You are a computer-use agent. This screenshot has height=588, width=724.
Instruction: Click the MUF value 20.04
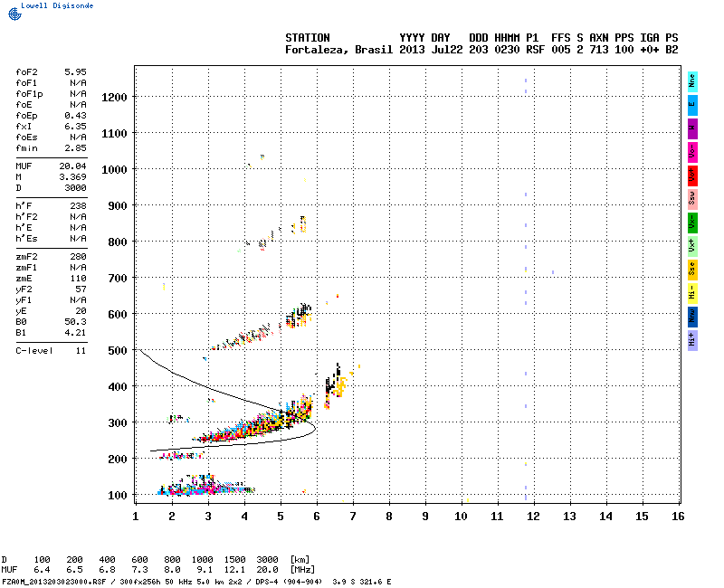click(73, 166)
